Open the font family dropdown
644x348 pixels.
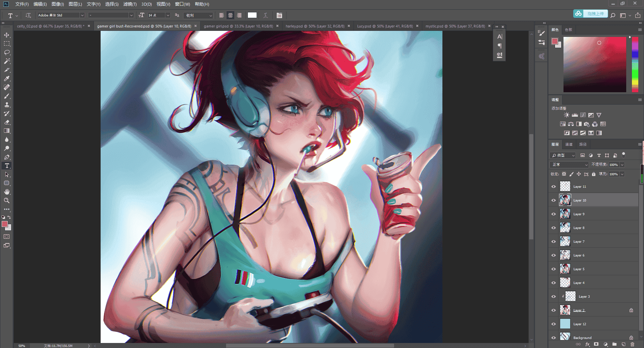click(82, 15)
